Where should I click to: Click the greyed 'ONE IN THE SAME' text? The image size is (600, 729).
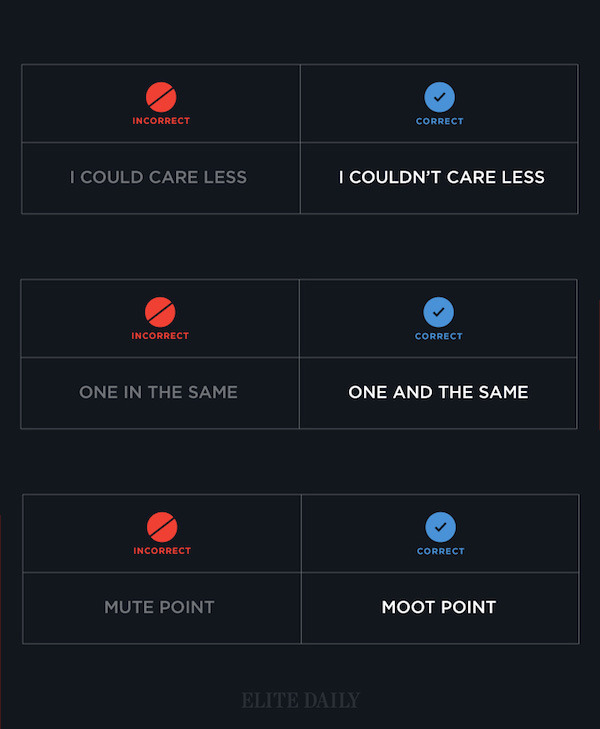tap(158, 392)
